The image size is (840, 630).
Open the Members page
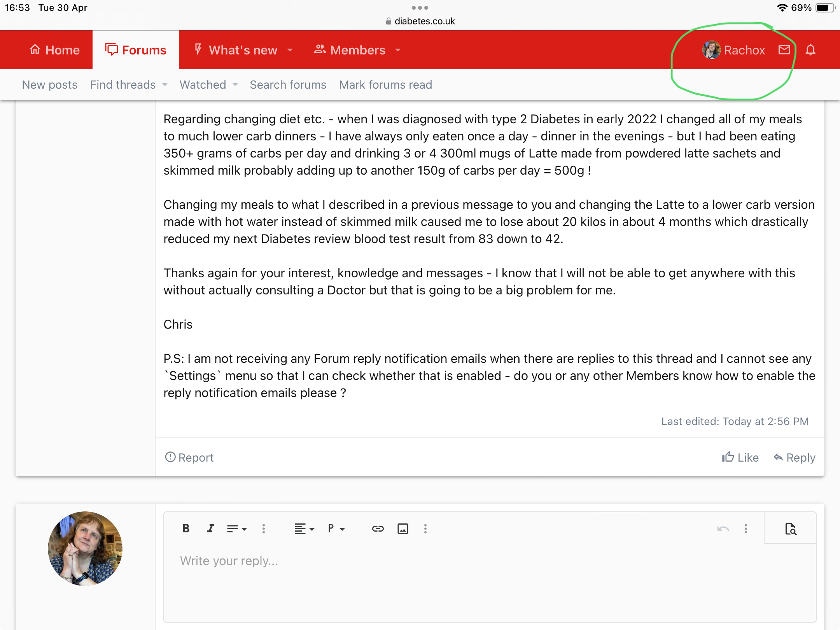pos(350,50)
